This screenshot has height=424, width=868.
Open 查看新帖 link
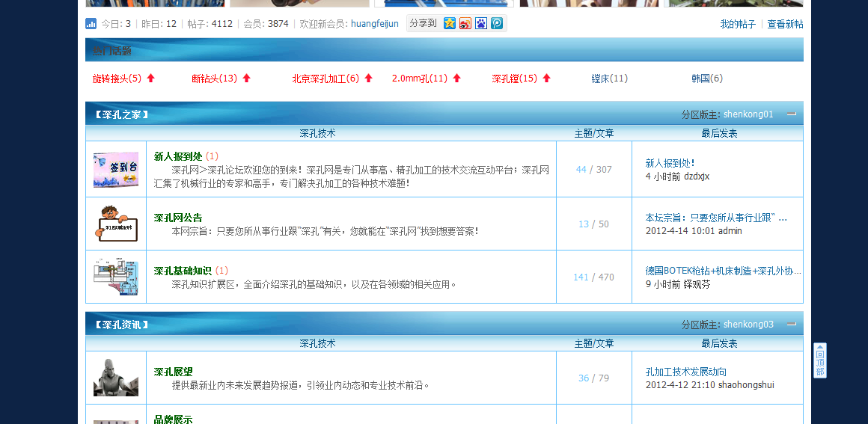(785, 25)
